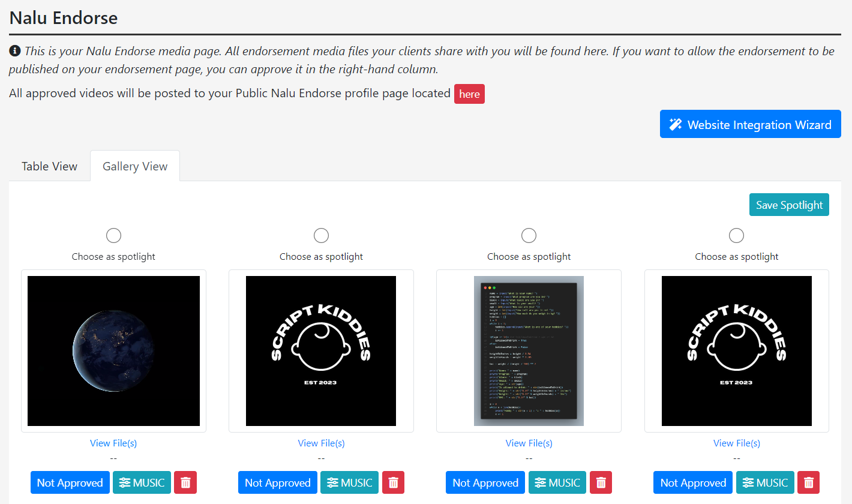The width and height of the screenshot is (852, 504).
Task: Open MUSIC settings for the Earth image
Action: (142, 482)
